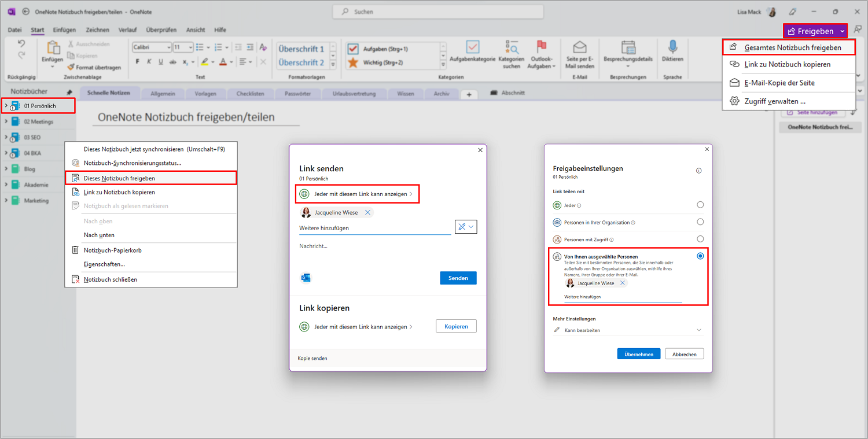Viewport: 868px width, 439px height.
Task: Click the Outlook icon in Link senden dialog
Action: point(306,278)
